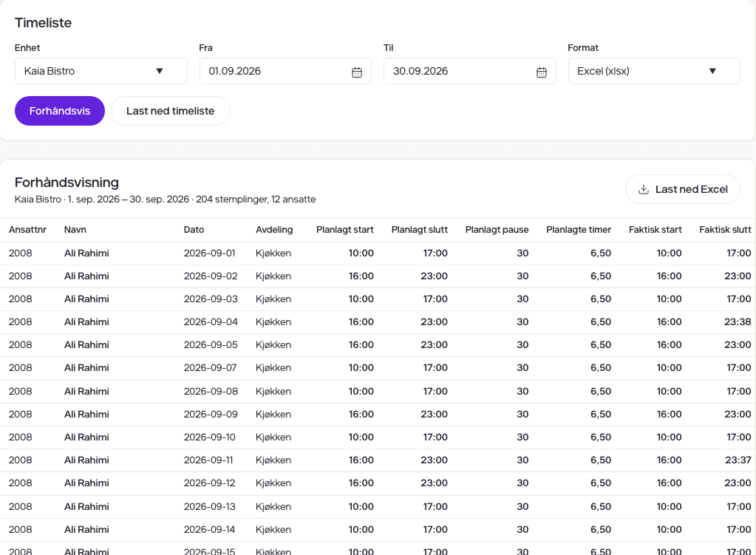Click the preview summary line with 204 stemplinger

click(x=166, y=199)
